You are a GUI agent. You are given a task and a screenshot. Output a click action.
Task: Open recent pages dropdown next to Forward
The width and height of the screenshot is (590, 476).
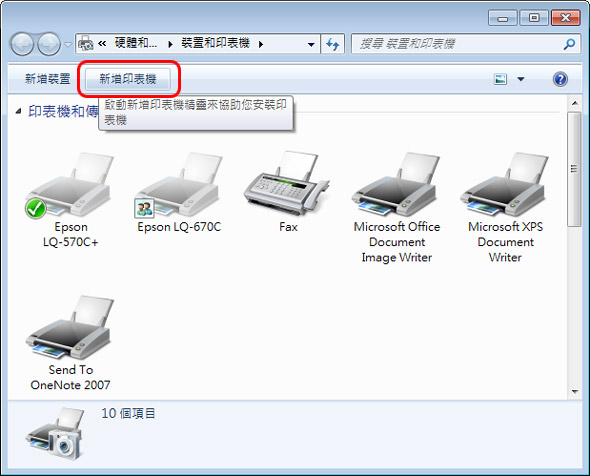pos(68,44)
